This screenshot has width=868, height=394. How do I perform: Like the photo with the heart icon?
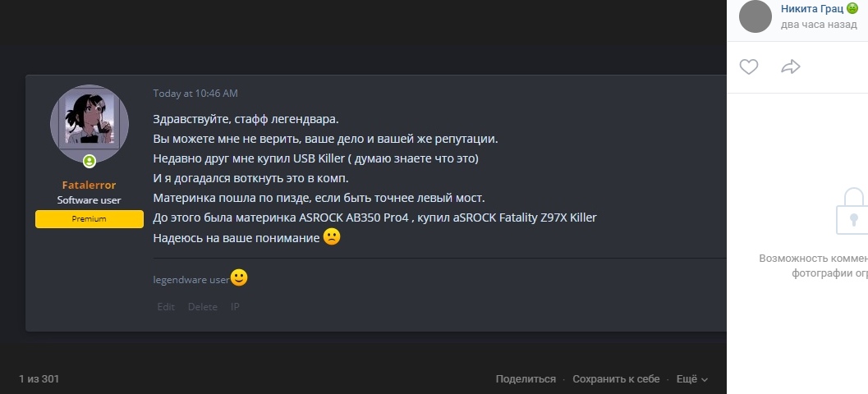[748, 67]
